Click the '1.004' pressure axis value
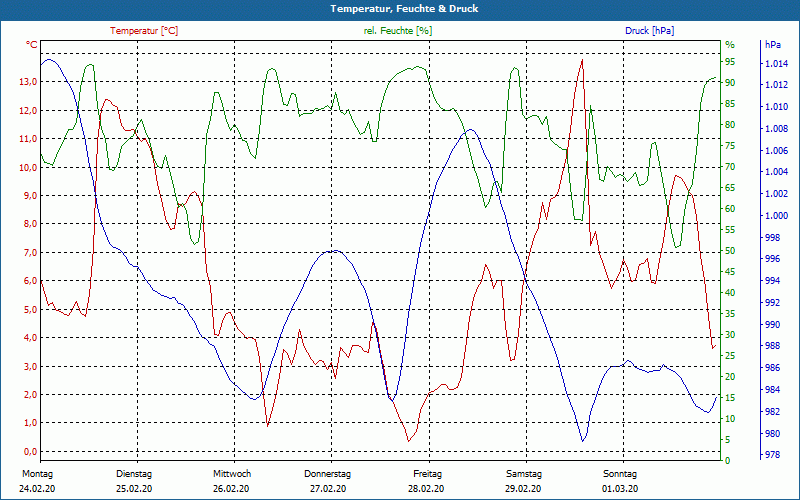The width and height of the screenshot is (800, 500). 776,172
